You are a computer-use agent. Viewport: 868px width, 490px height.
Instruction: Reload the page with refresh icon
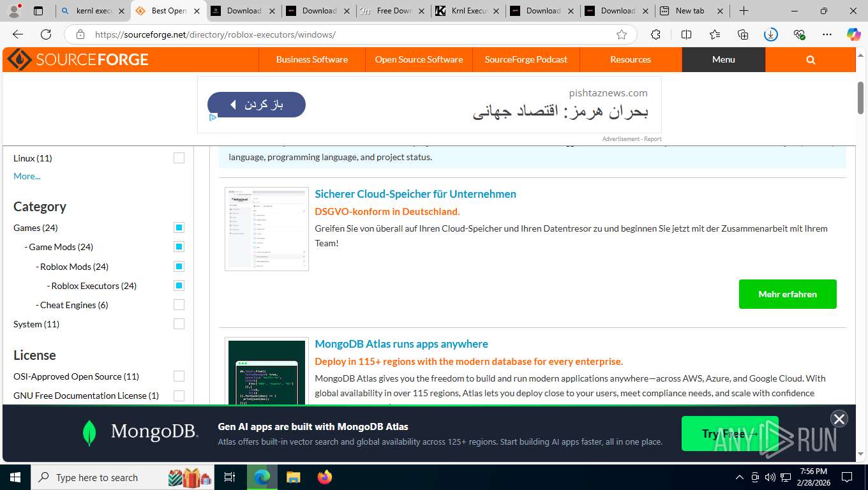point(46,34)
